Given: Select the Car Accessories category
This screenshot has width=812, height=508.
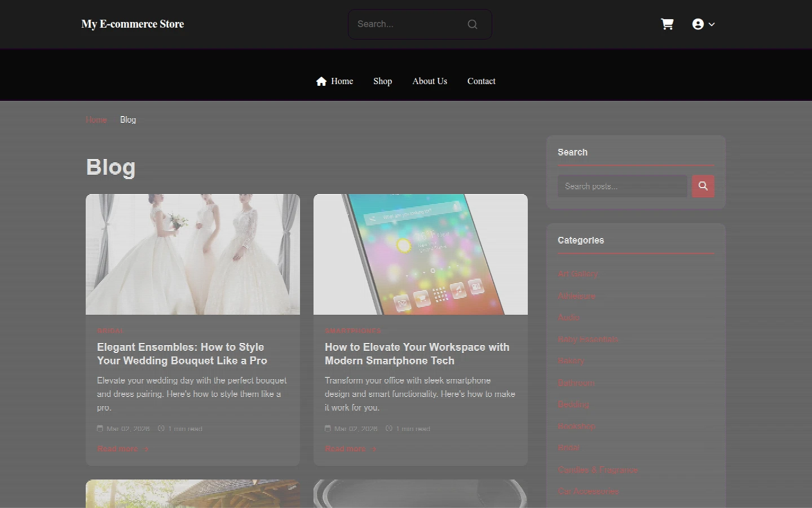Looking at the screenshot, I should click(x=588, y=492).
